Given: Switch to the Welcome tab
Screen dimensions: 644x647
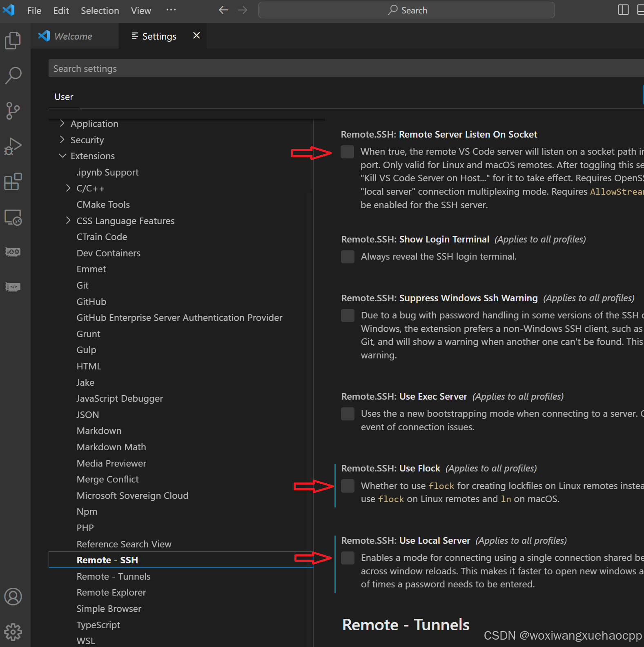Looking at the screenshot, I should [75, 36].
